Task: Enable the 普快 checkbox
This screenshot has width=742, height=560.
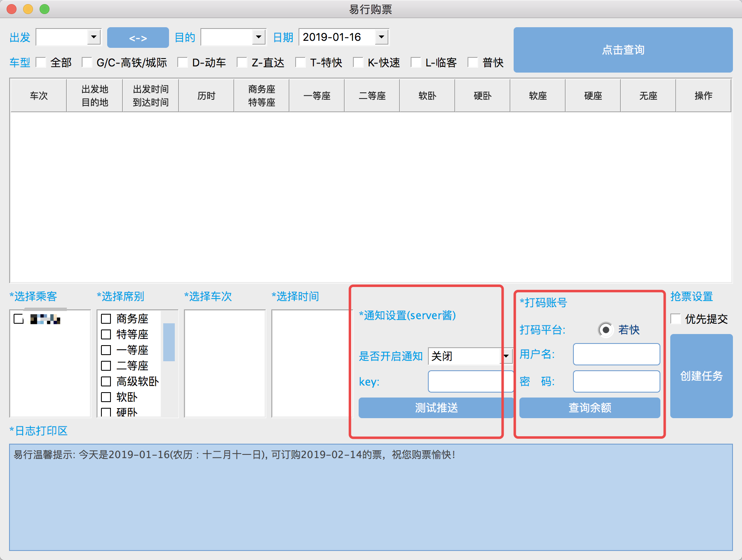Action: 473,62
